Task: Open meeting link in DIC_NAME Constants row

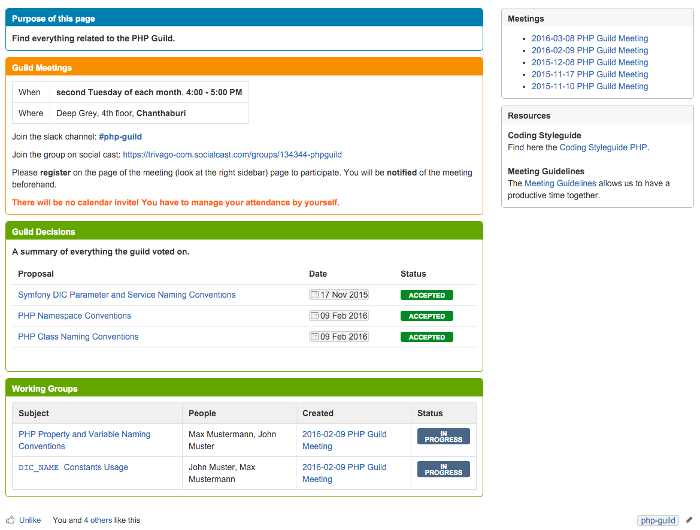Action: pos(344,473)
